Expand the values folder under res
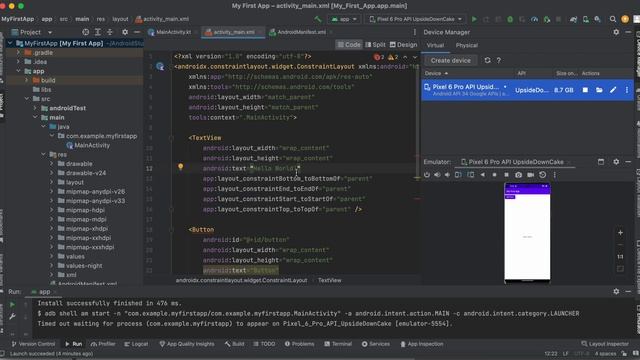Screen dimensions: 640x360 click(x=51, y=256)
